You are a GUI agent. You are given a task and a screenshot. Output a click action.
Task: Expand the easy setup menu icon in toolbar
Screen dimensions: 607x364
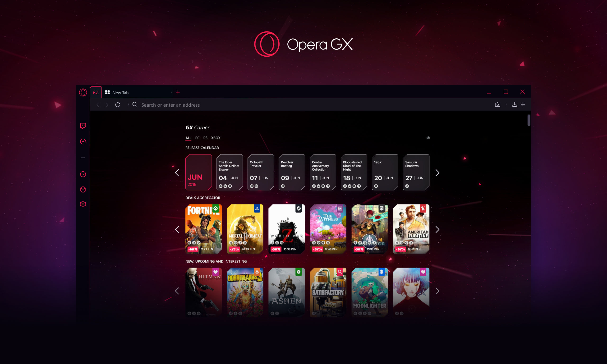524,105
